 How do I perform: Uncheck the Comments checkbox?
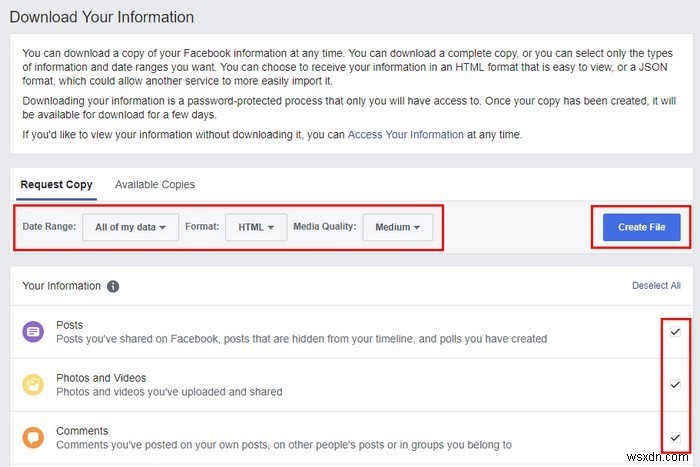[675, 438]
